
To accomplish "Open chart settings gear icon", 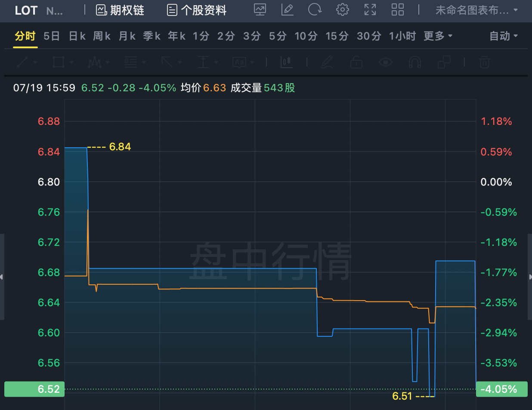I will pos(343,9).
